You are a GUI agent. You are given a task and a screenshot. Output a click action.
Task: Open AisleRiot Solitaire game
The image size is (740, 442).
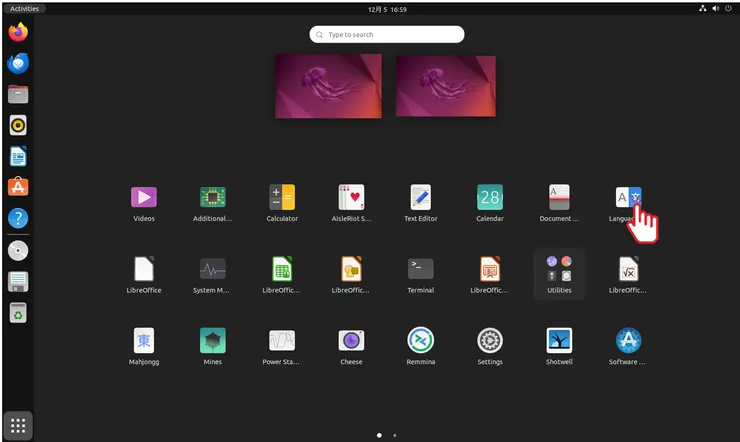point(351,197)
